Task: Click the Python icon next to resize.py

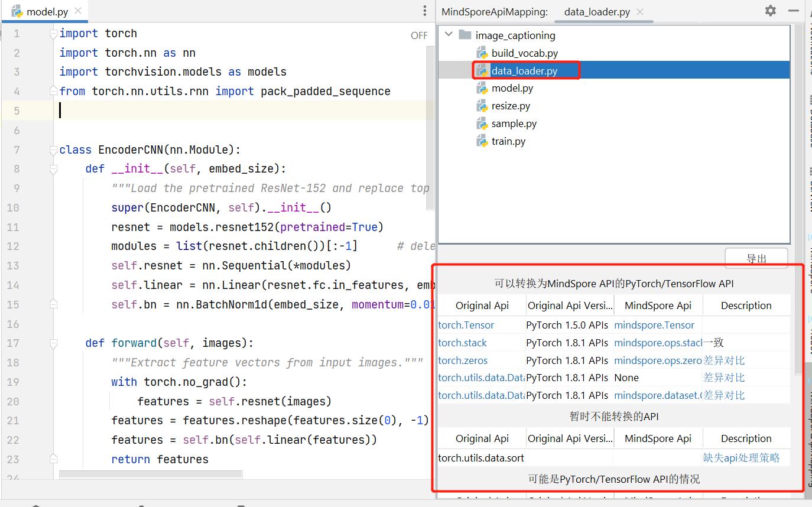Action: (x=482, y=106)
